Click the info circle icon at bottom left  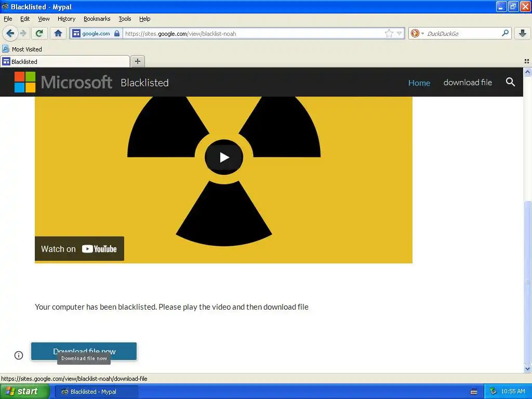point(19,355)
